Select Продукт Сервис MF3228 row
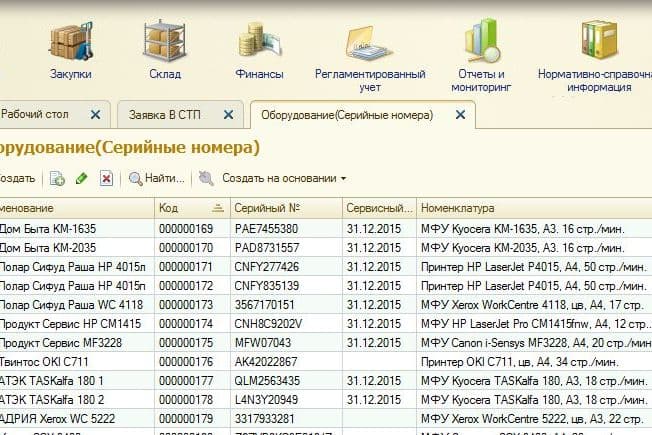Image resolution: width=652 pixels, height=435 pixels. click(326, 343)
